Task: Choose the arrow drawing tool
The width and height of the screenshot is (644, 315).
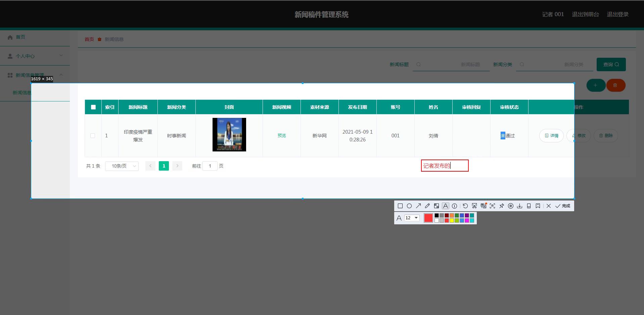Action: pos(418,206)
